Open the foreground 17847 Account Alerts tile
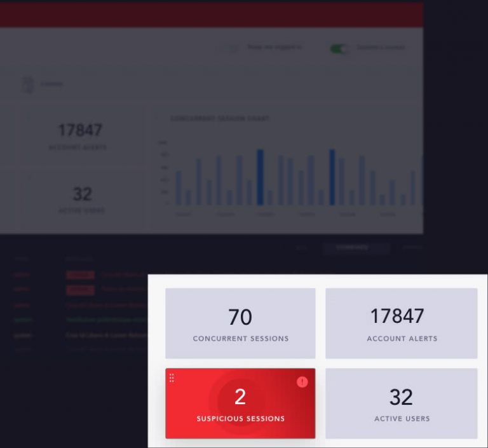This screenshot has width=488, height=448. (x=402, y=323)
